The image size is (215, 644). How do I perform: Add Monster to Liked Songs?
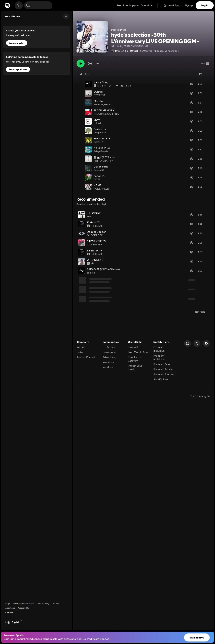click(191, 103)
